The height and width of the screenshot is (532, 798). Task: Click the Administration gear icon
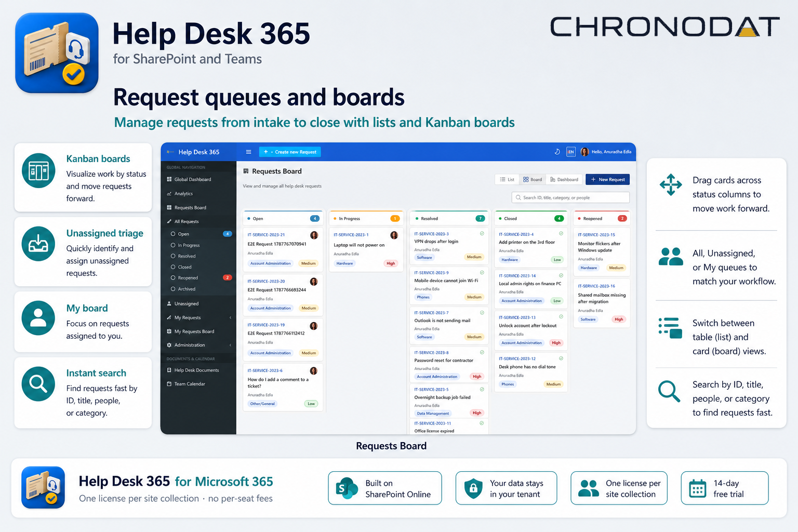point(169,345)
